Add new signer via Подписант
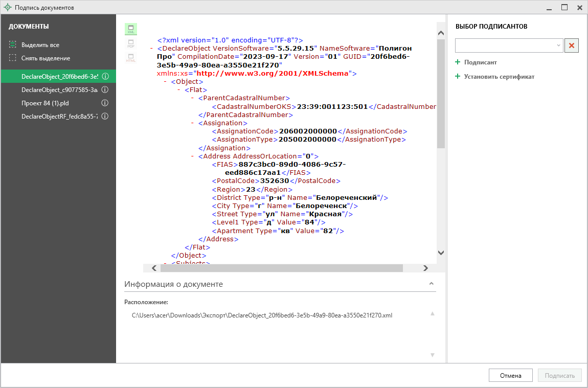Image resolution: width=588 pixels, height=388 pixels. (480, 62)
